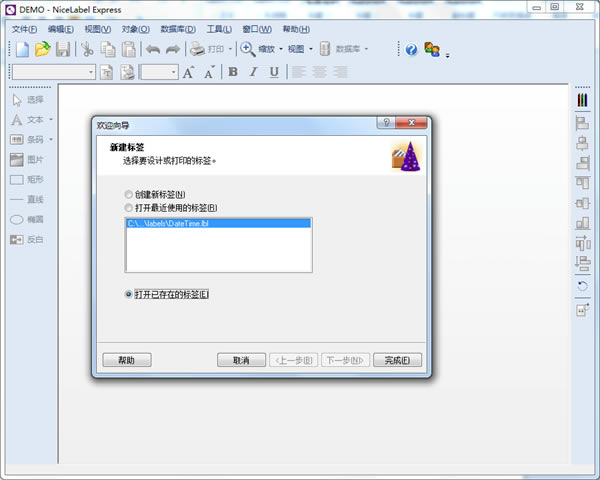The image size is (600, 480).
Task: Open the 视图(V) menu
Action: point(98,29)
